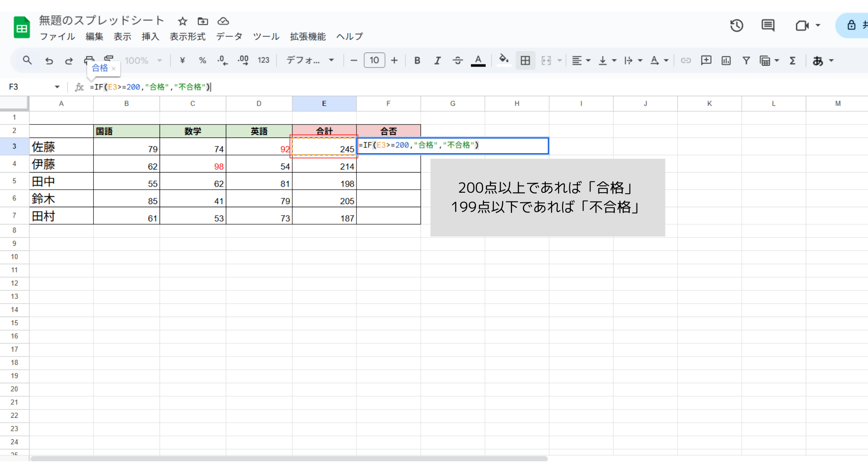Toggle bold formatting
Screen dimensions: 868x473
click(x=417, y=61)
